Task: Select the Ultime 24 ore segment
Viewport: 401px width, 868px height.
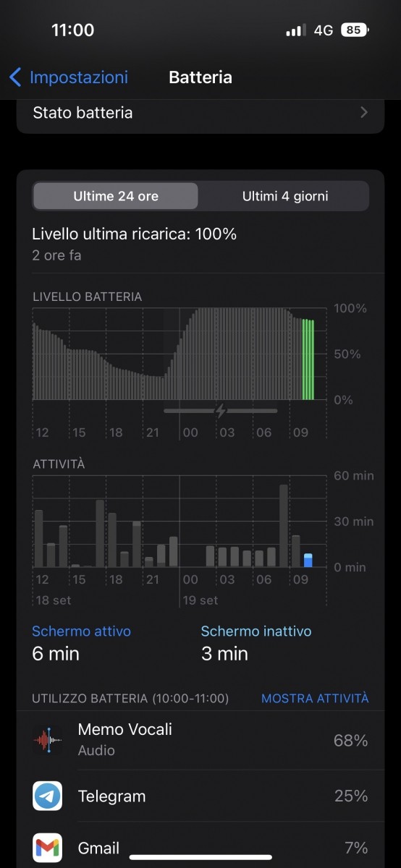Action: [116, 196]
